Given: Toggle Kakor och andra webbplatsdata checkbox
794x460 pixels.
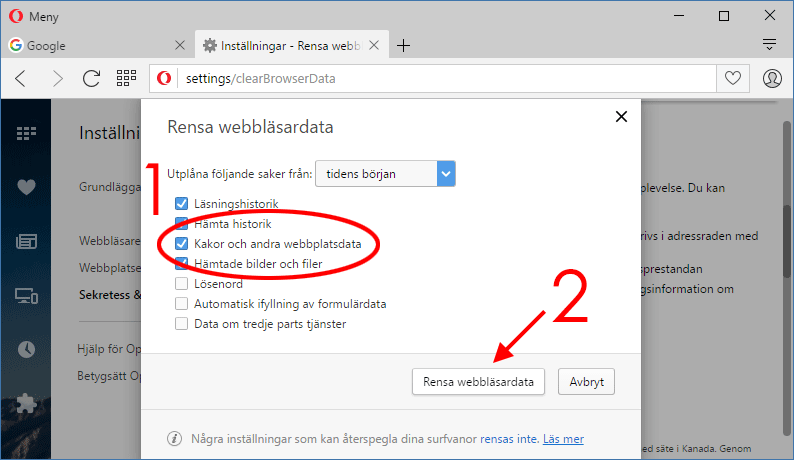Looking at the screenshot, I should [x=182, y=244].
